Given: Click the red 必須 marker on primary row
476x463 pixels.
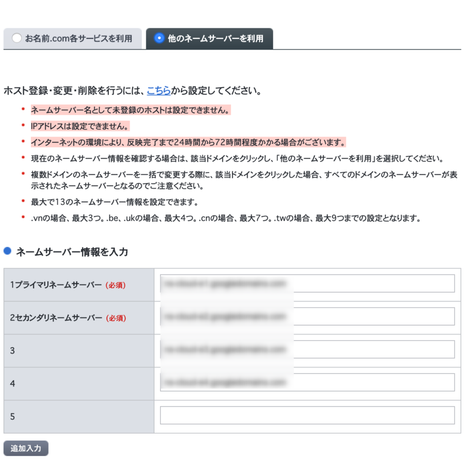Looking at the screenshot, I should 115,285.
